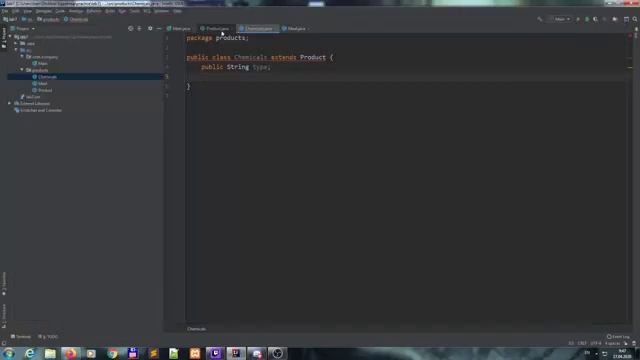Hide the Project panel with minus icon
Viewport: 640px width, 360px height.
pos(159,29)
